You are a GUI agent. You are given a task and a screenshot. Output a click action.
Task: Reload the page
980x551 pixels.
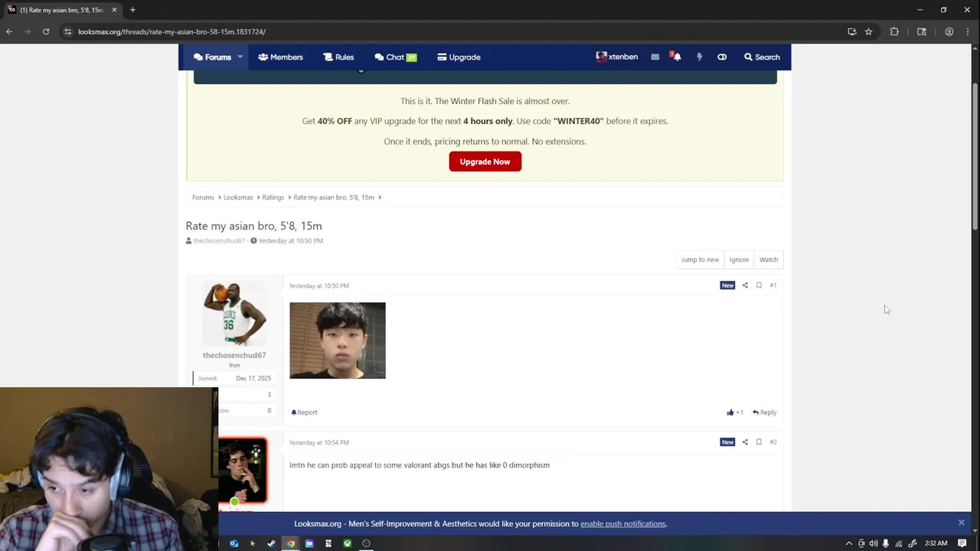tap(46, 31)
